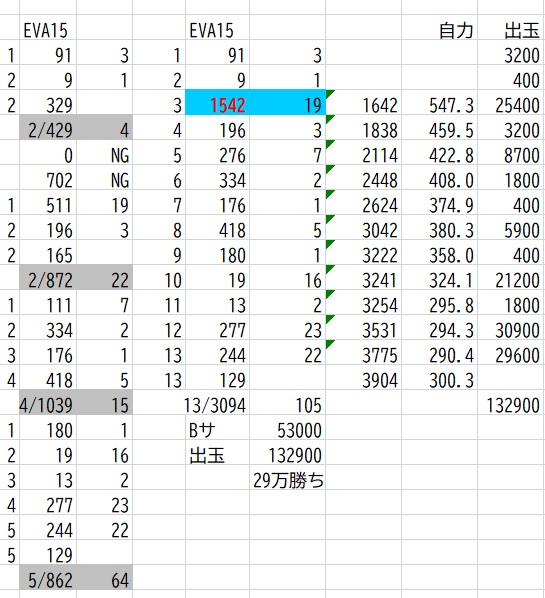Select the 出玉 header in the top row
Viewport: 545px width, 598px height.
(x=511, y=30)
